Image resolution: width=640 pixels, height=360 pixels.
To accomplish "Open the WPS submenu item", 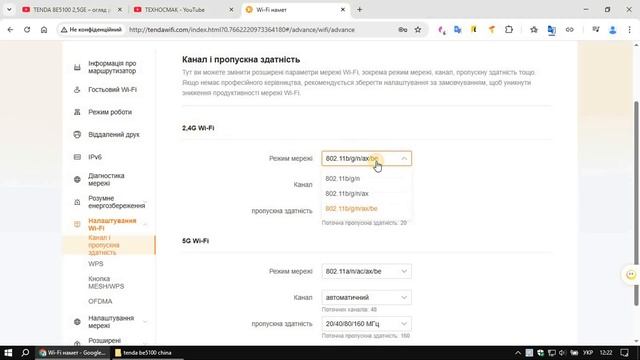I will click(x=96, y=264).
